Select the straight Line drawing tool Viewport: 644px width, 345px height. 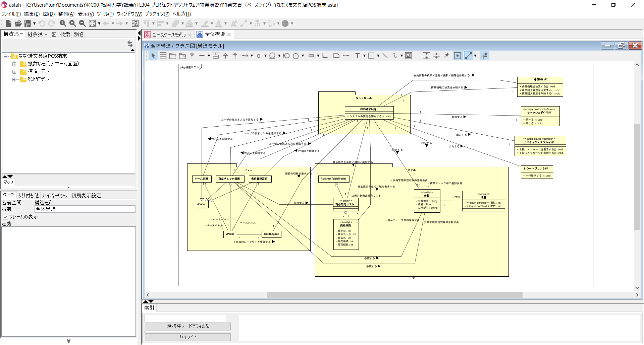pyautogui.click(x=385, y=56)
